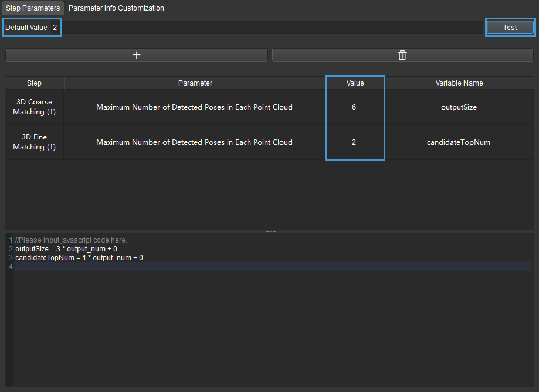Click the trash icon to delete row
This screenshot has width=539, height=392.
(402, 55)
